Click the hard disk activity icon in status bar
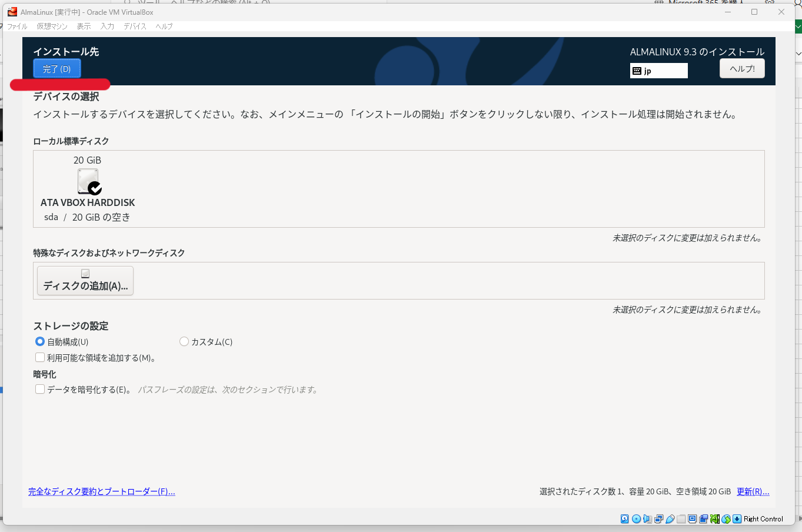 (x=624, y=518)
